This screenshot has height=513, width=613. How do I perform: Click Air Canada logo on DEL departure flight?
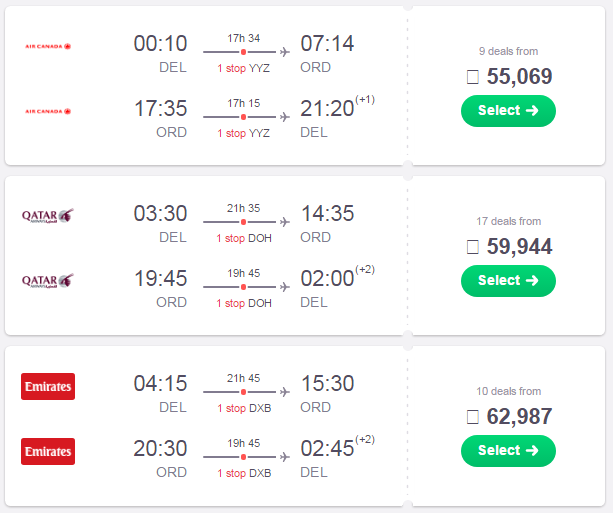click(x=48, y=46)
